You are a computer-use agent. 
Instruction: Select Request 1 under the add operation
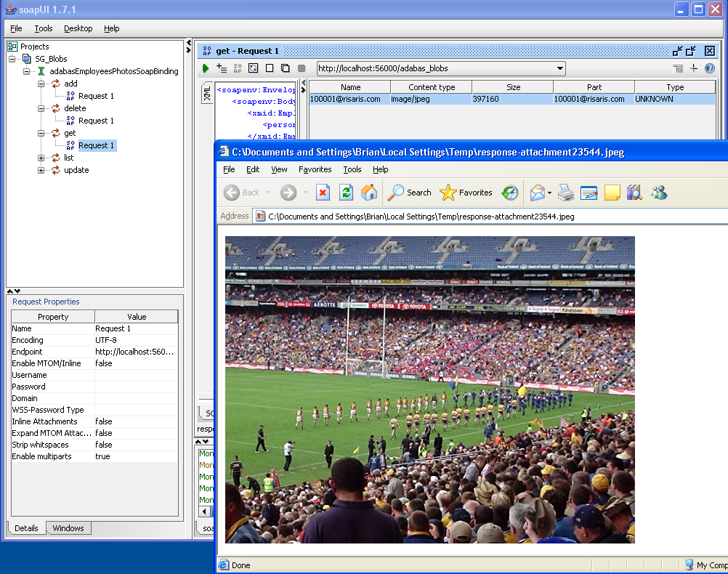tap(96, 96)
